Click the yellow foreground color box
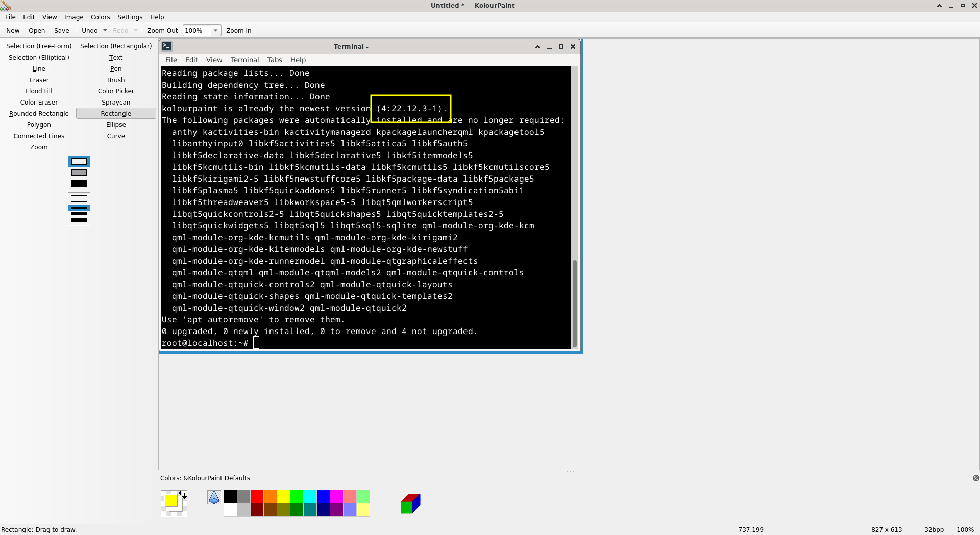 (x=171, y=501)
